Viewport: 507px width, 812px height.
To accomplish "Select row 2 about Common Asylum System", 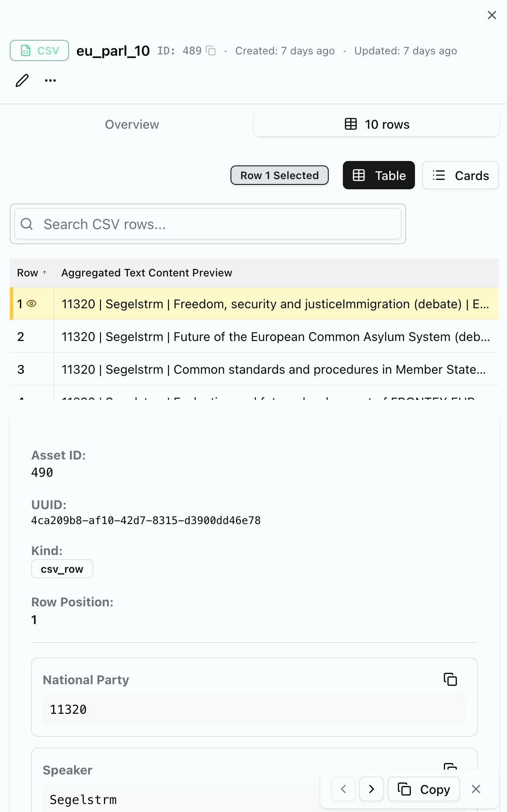I will pos(275,337).
